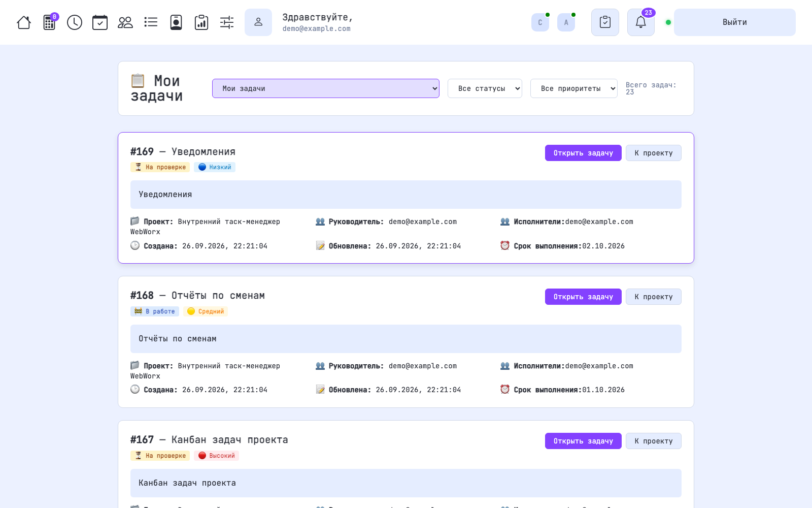
Task: Click the "Всего задач: 23" counter
Action: coord(651,88)
